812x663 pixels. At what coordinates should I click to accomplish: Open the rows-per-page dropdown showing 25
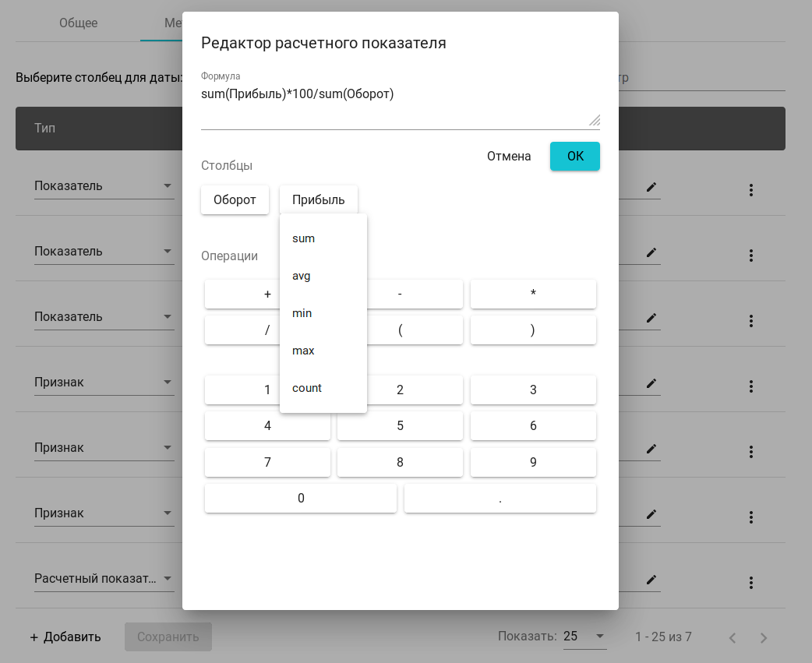click(584, 637)
